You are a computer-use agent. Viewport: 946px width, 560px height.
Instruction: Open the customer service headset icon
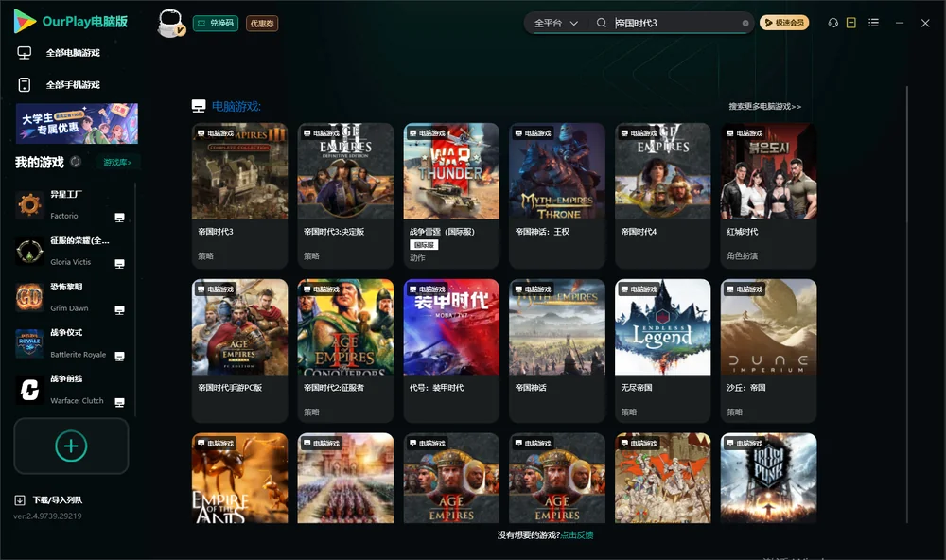[x=832, y=23]
